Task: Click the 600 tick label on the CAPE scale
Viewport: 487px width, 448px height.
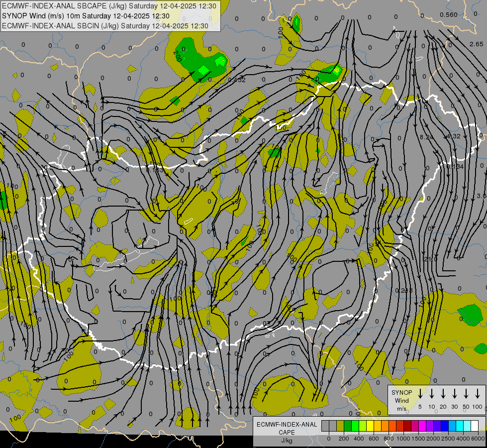Action: tap(374, 439)
